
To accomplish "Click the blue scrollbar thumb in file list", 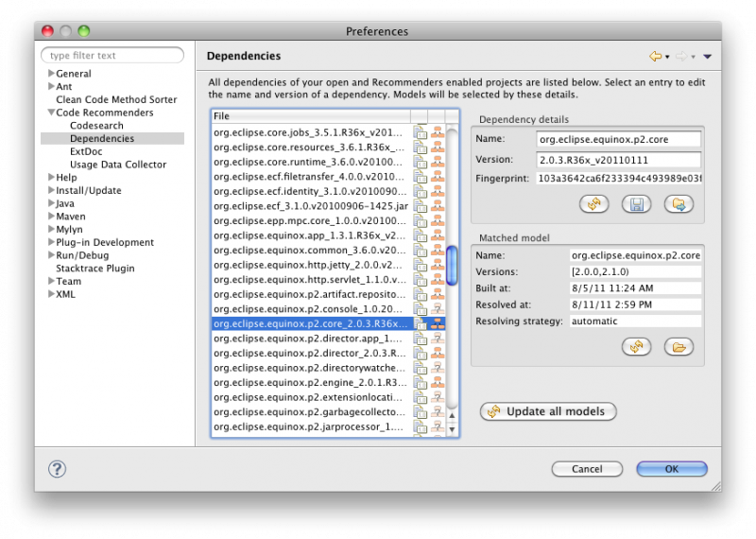I will coord(452,266).
